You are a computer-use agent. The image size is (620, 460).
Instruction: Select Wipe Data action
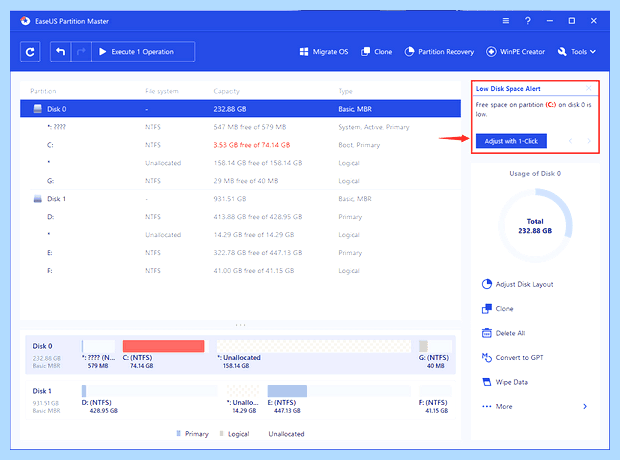(x=505, y=382)
